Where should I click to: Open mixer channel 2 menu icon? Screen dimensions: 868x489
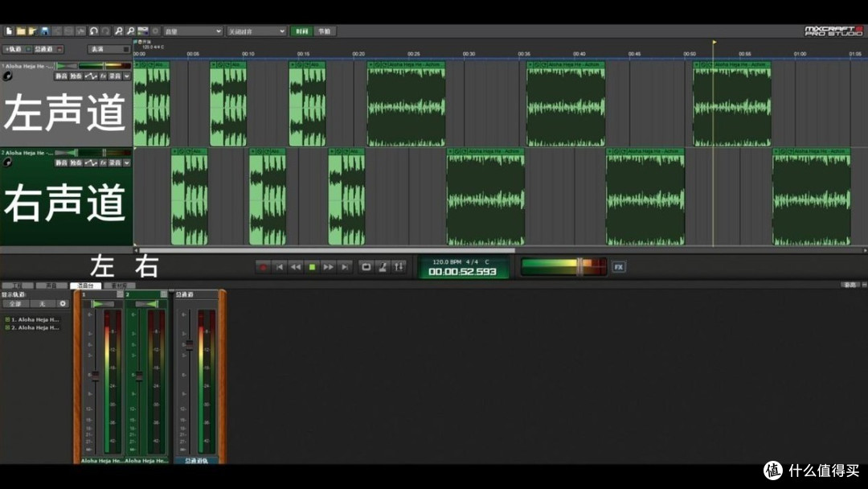click(x=163, y=294)
